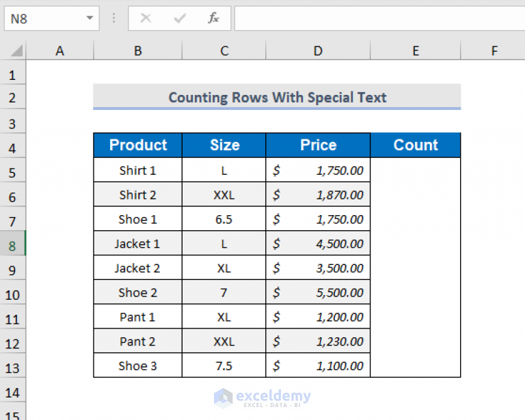Select row 2 header
This screenshot has width=525, height=420.
[x=12, y=97]
